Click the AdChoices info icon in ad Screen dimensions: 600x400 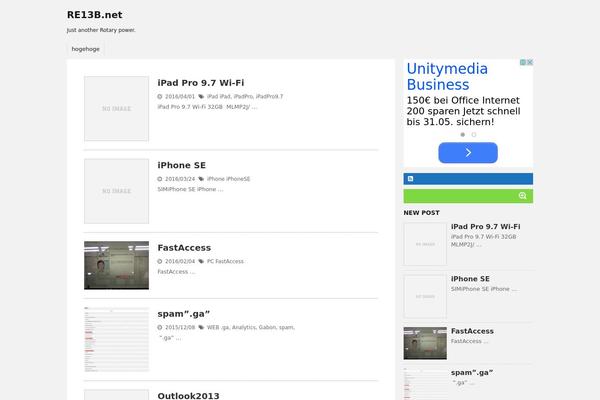click(523, 62)
